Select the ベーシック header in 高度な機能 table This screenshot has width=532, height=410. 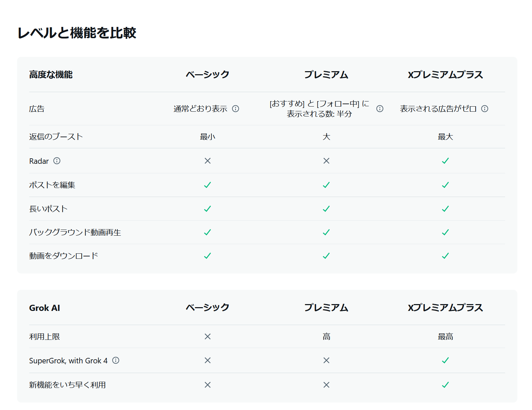(208, 75)
